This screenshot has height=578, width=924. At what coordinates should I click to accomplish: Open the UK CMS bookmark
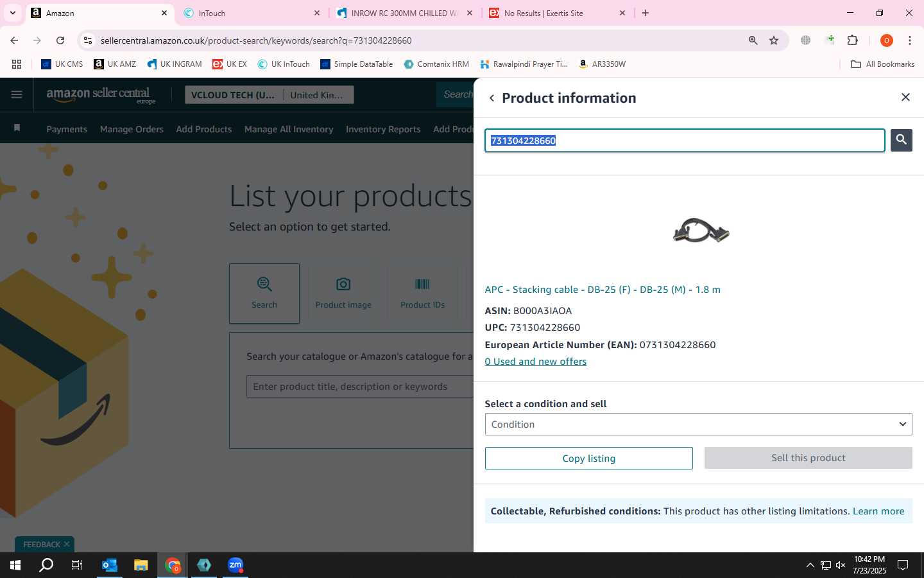click(x=62, y=64)
